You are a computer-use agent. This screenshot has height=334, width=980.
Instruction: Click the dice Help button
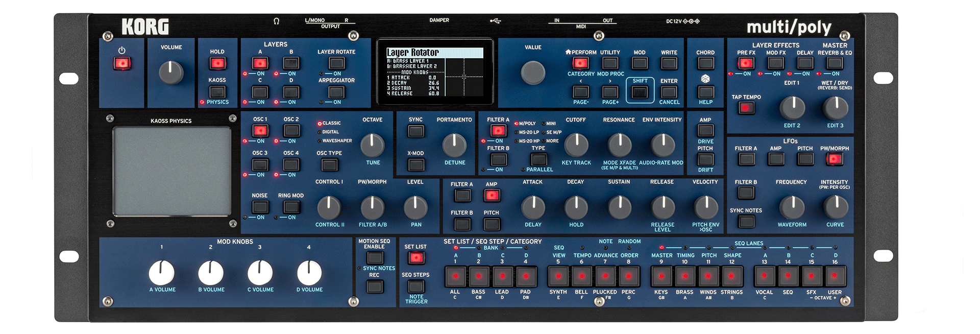[706, 92]
